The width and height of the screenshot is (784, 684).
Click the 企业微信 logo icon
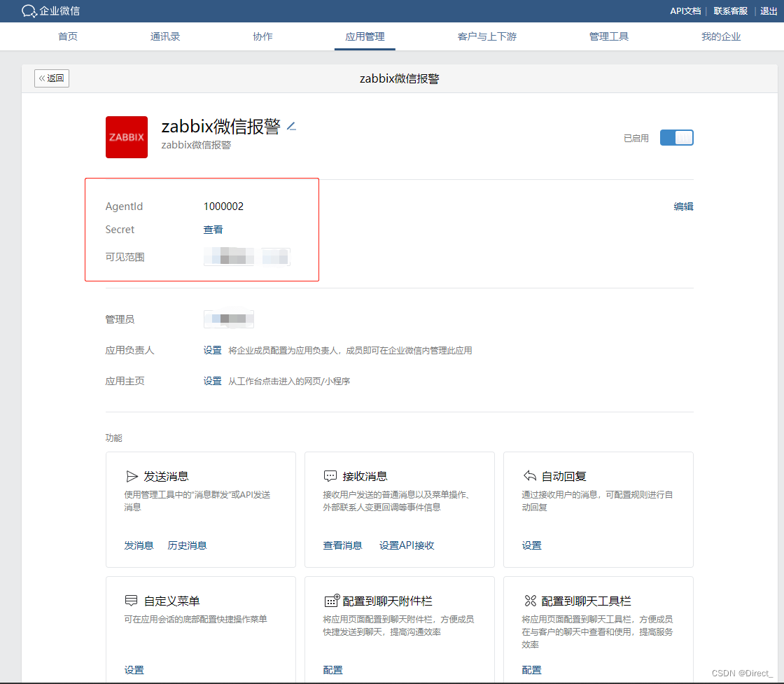(x=29, y=11)
